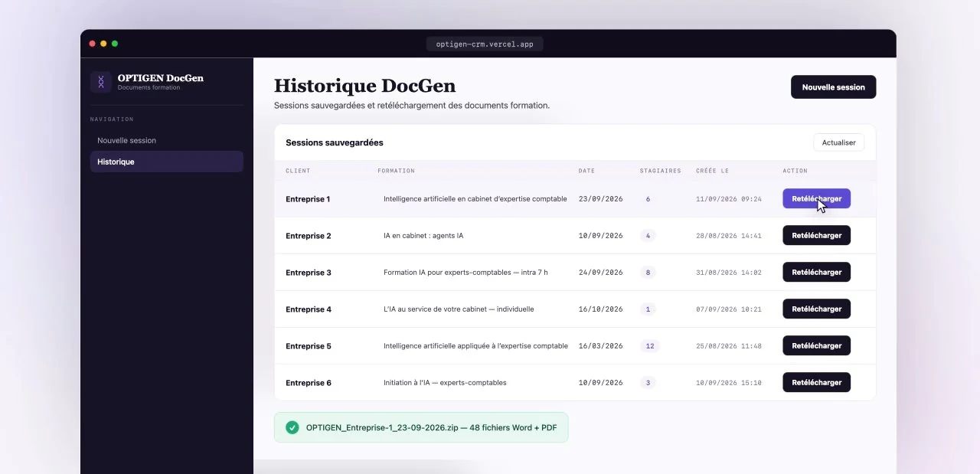Screen dimensions: 980x474
Task: Click the 'Sessions sauvegardées' card title
Action: [x=335, y=142]
